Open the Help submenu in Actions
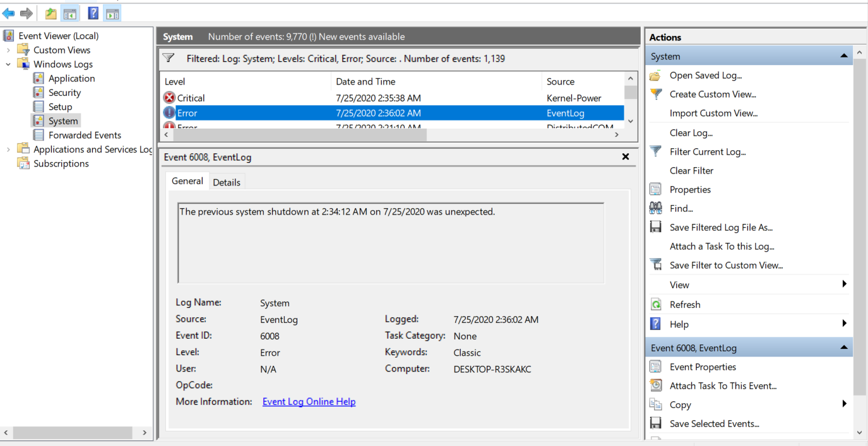868x446 pixels. click(750, 324)
